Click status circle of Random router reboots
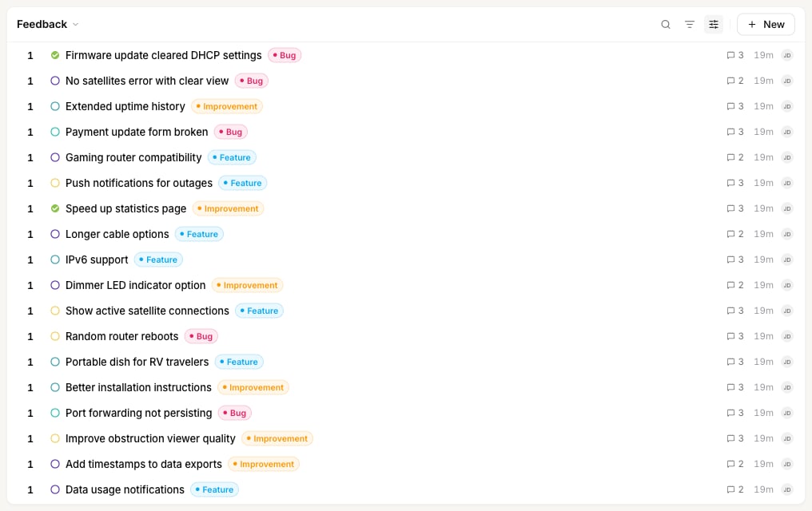This screenshot has width=812, height=511. 55,336
